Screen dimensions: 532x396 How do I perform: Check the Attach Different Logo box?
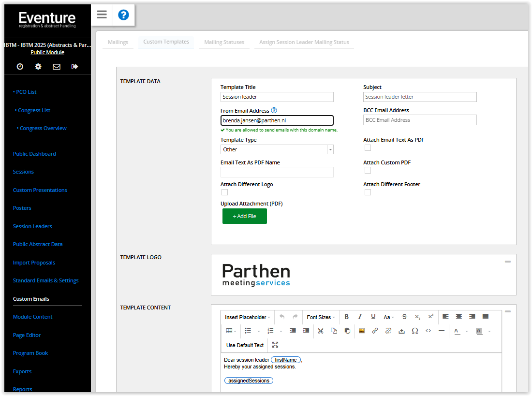point(224,192)
